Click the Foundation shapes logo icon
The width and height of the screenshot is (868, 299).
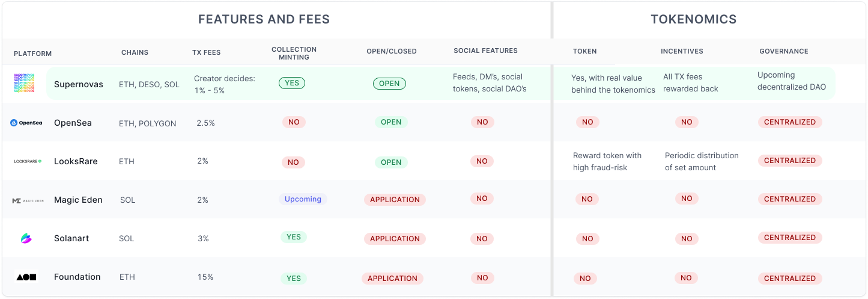[26, 277]
